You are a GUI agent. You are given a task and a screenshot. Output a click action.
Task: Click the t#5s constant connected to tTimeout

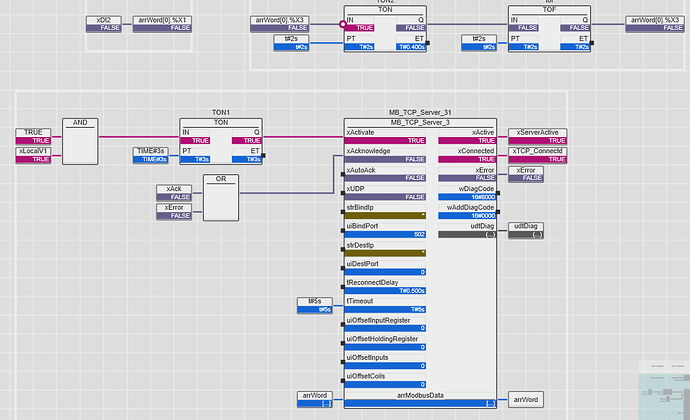[x=315, y=306]
